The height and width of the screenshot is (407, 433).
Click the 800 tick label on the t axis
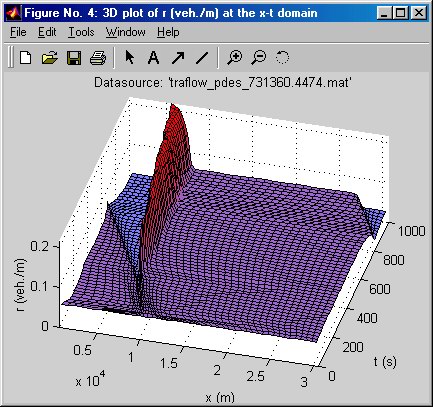pos(394,260)
